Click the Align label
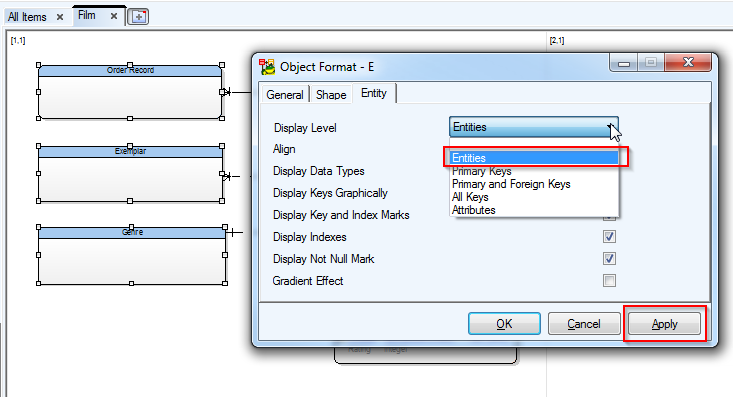 pyautogui.click(x=284, y=150)
